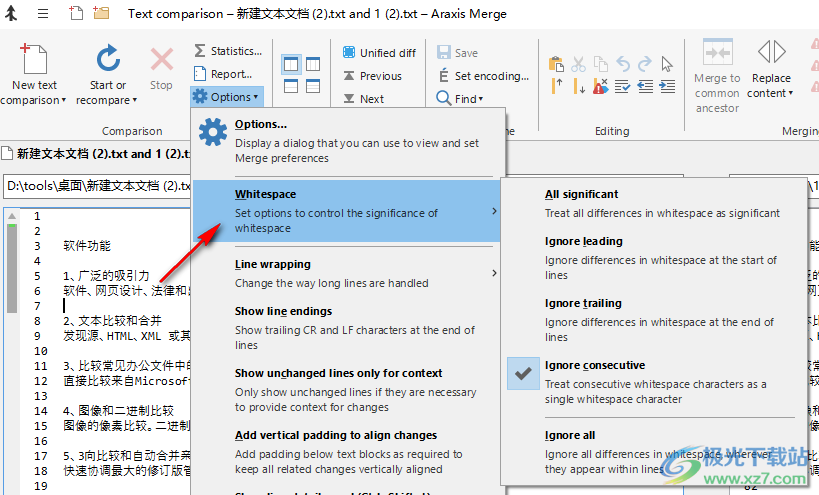Click the Araxis Merge app logo icon
The height and width of the screenshot is (495, 819).
click(11, 13)
